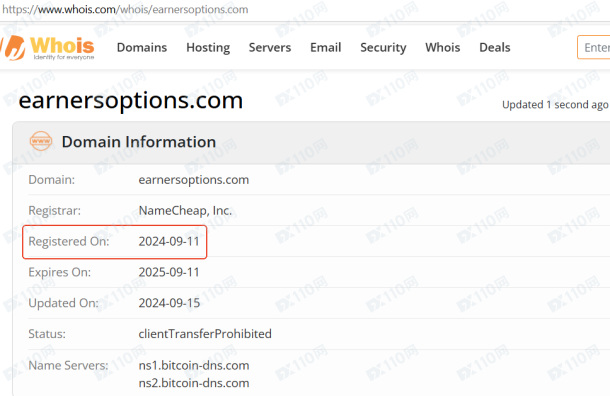Click the Updated On date 2024-09-15
Viewport: 610px width, 396px height.
[169, 303]
